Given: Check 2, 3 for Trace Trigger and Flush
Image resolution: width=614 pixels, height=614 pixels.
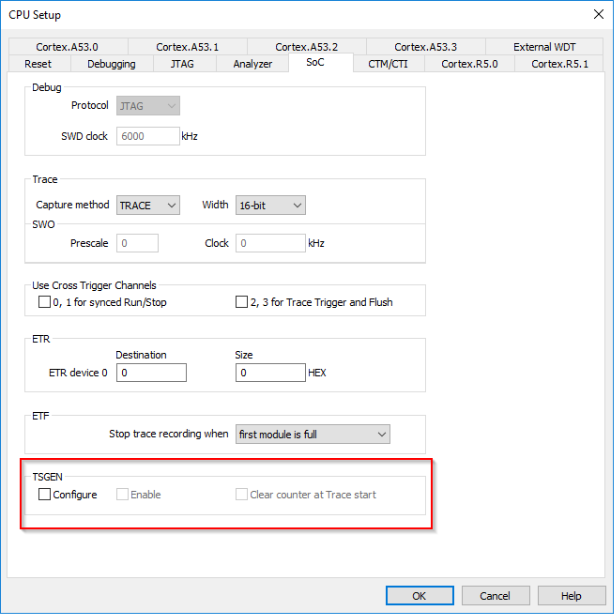Looking at the screenshot, I should (241, 302).
